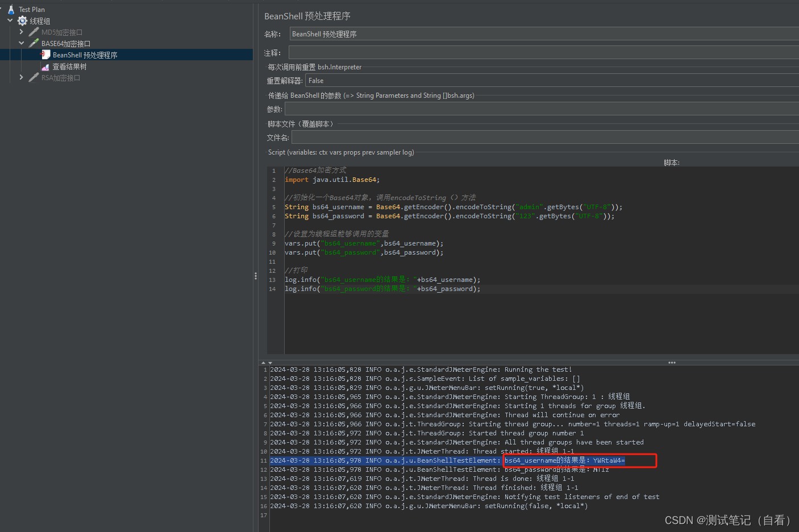Select Test Plan in the tree
The width and height of the screenshot is (799, 532).
[32, 10]
